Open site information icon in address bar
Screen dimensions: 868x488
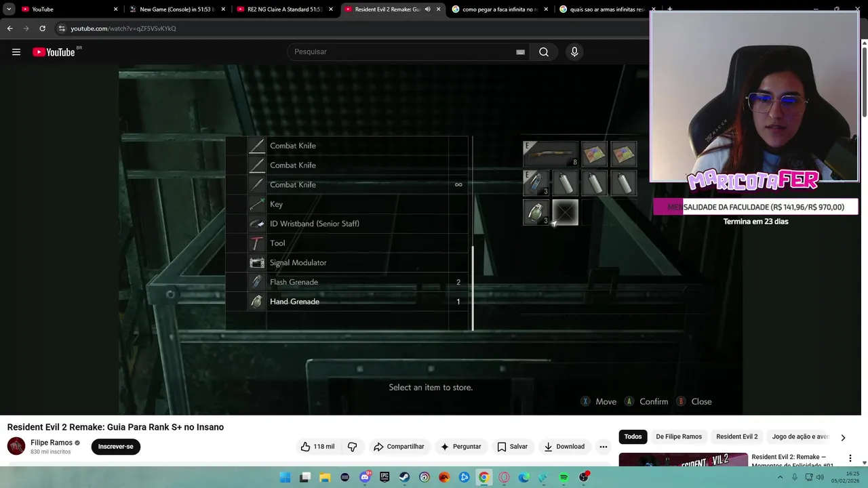(62, 28)
